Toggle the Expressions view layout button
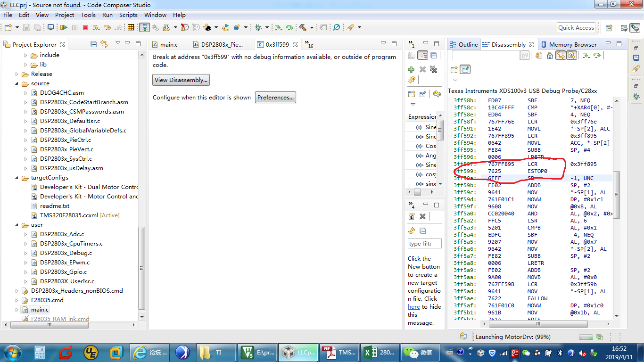 click(x=422, y=55)
